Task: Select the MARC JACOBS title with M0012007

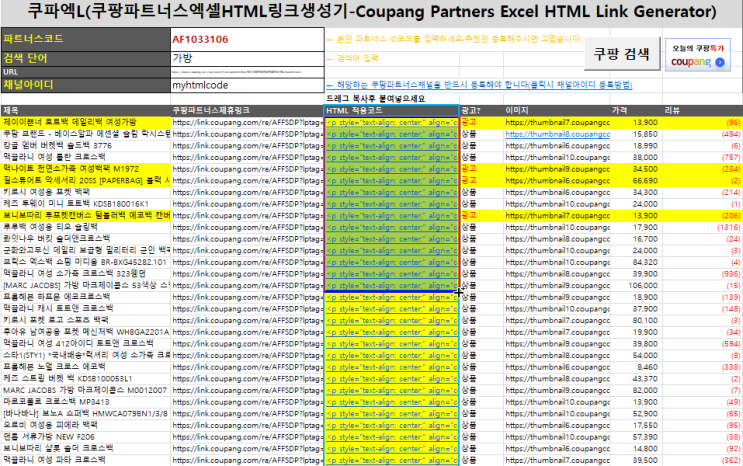Action: (x=85, y=390)
